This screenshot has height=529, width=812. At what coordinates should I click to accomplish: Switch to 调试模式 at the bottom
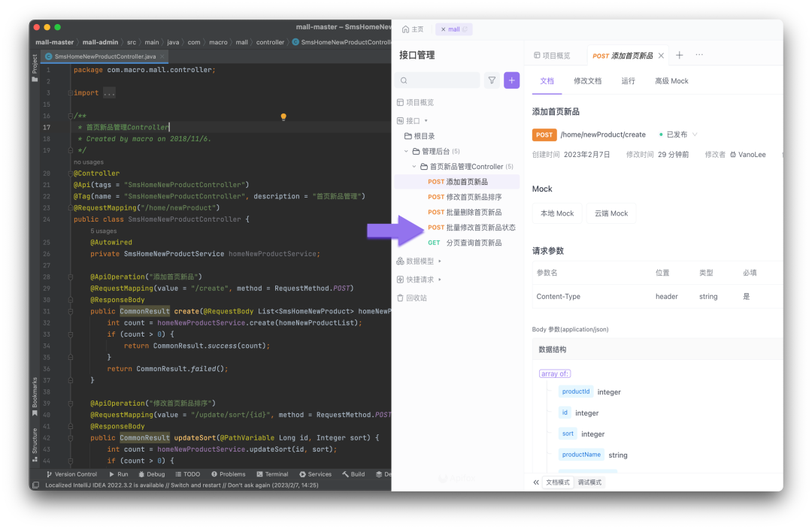click(589, 482)
